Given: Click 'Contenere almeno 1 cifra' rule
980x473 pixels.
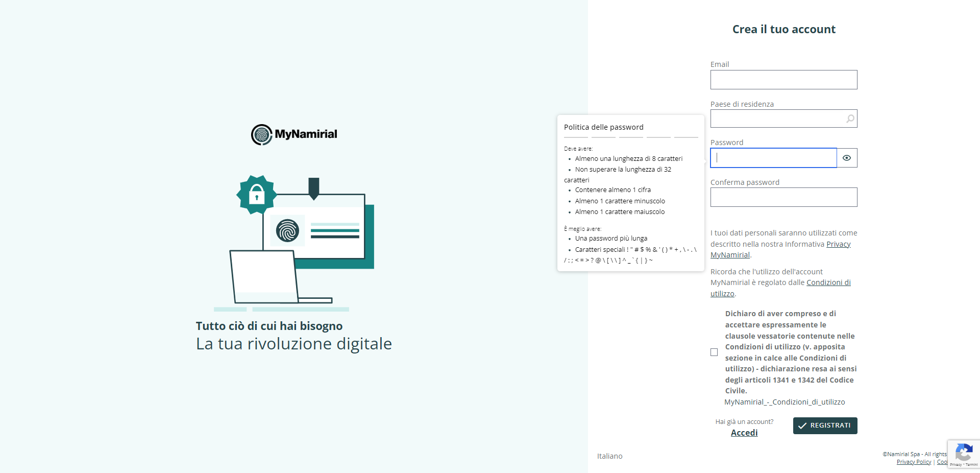Looking at the screenshot, I should [x=613, y=190].
